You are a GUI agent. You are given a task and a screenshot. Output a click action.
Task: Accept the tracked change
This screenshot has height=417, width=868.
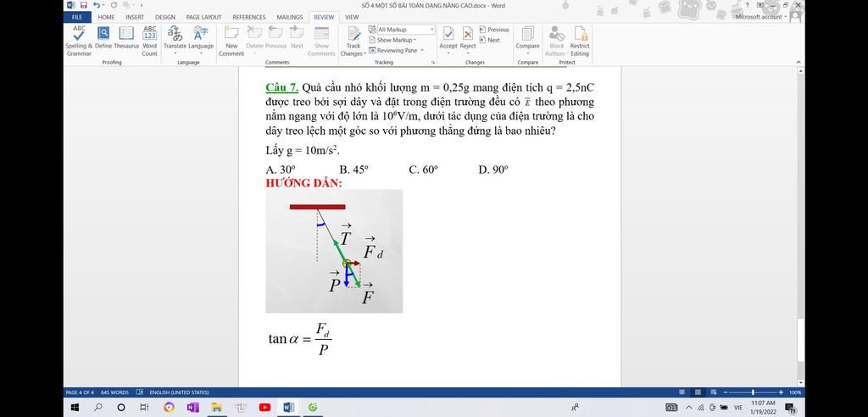click(448, 37)
